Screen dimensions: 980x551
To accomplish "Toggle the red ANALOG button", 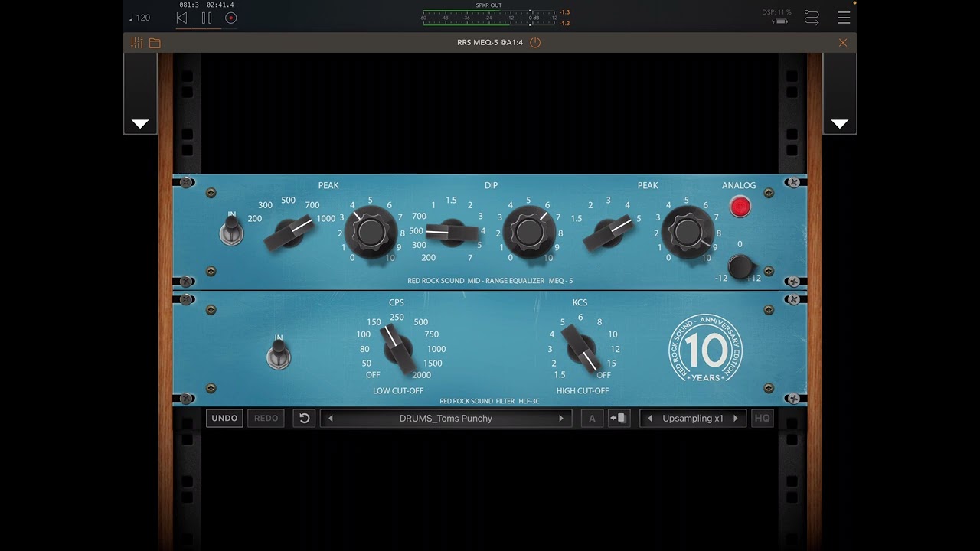I will click(740, 207).
